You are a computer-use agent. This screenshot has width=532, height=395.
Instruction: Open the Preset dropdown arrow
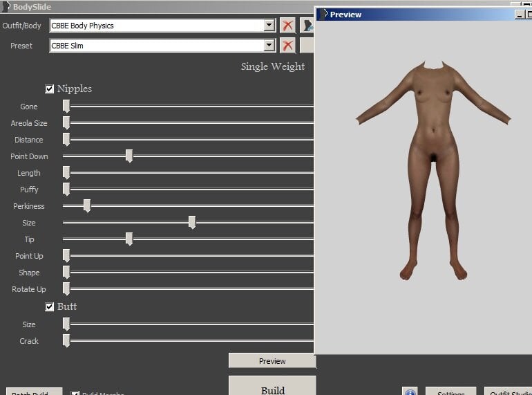[269, 45]
